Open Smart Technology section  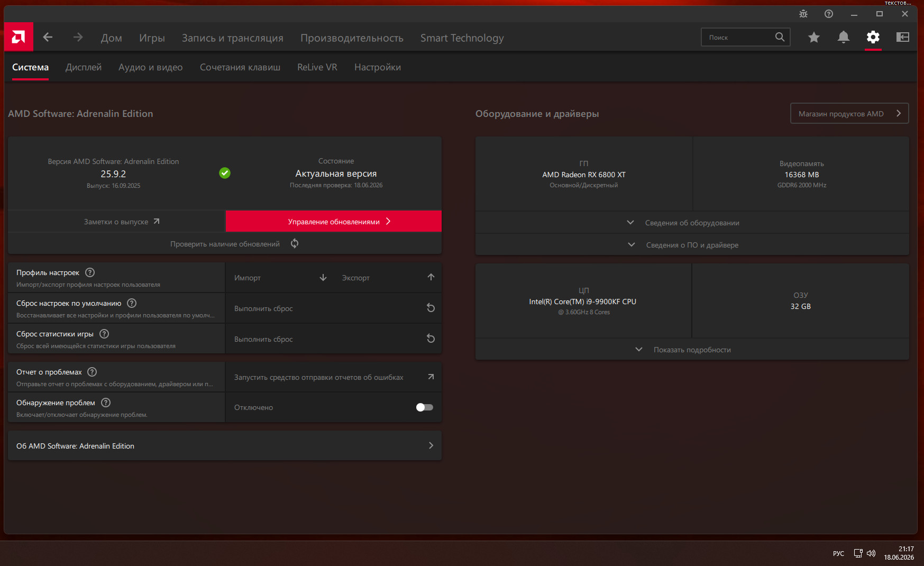point(462,38)
